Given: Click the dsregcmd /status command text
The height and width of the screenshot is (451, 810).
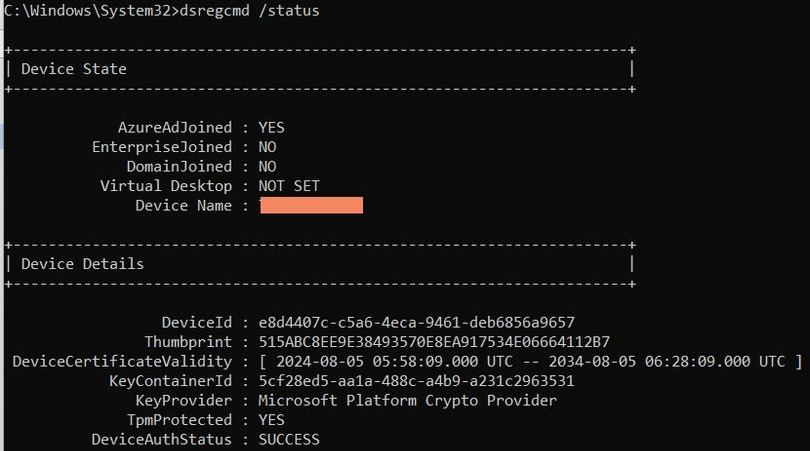Looking at the screenshot, I should tap(251, 10).
